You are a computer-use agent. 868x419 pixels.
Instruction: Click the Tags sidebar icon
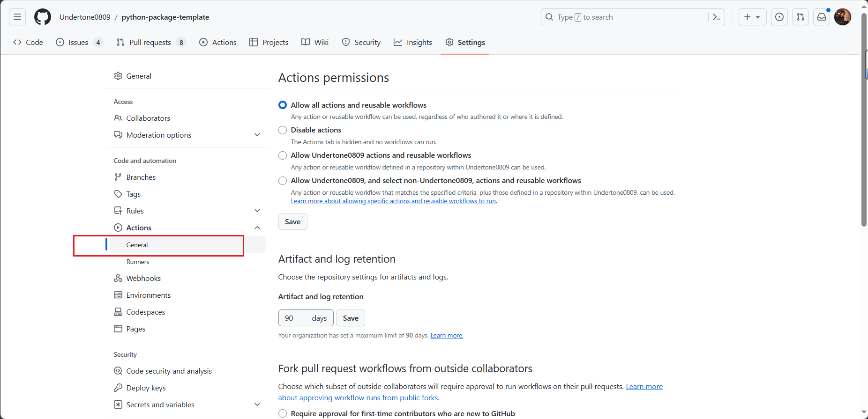tap(118, 194)
